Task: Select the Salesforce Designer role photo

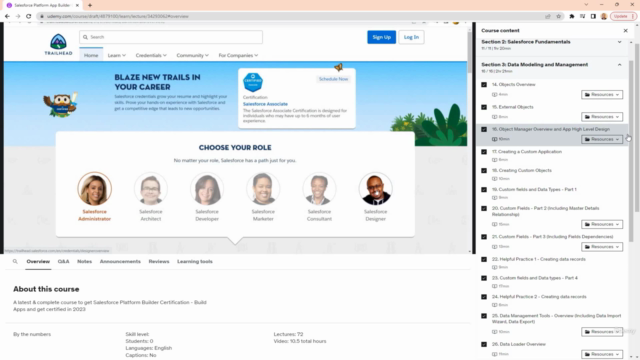Action: point(376,189)
